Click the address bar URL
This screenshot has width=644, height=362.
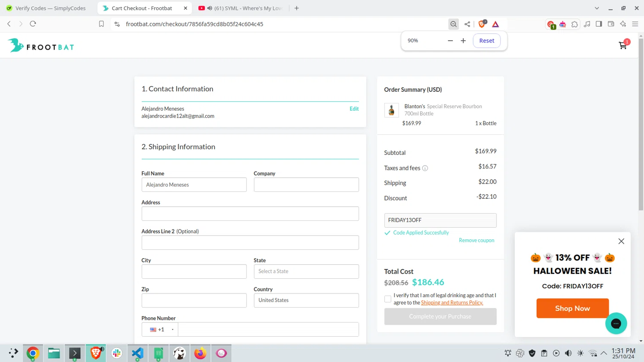(x=194, y=24)
